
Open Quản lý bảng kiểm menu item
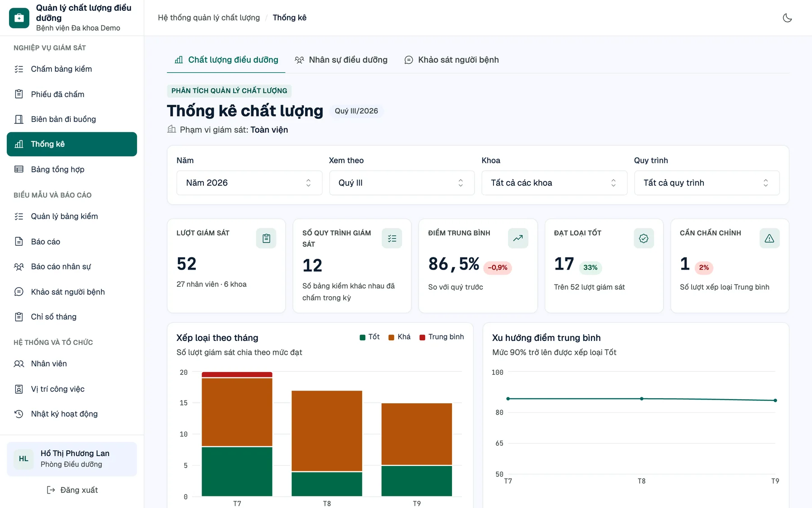(x=72, y=216)
